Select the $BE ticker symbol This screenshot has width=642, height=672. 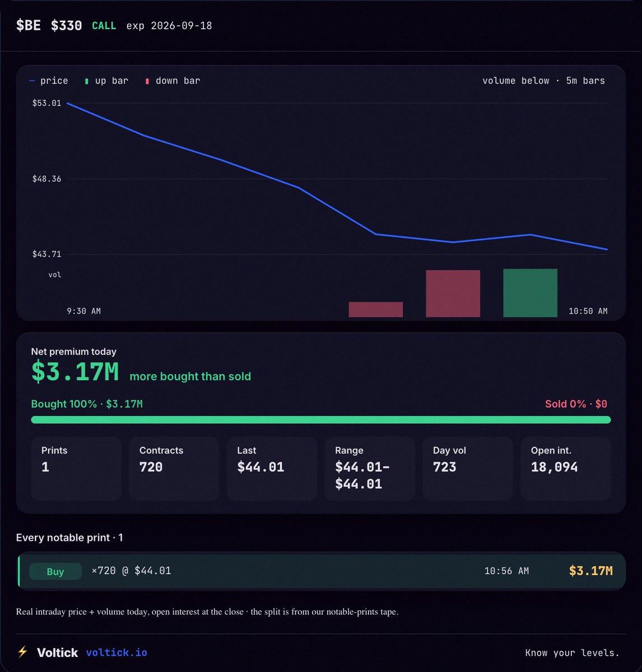[29, 26]
